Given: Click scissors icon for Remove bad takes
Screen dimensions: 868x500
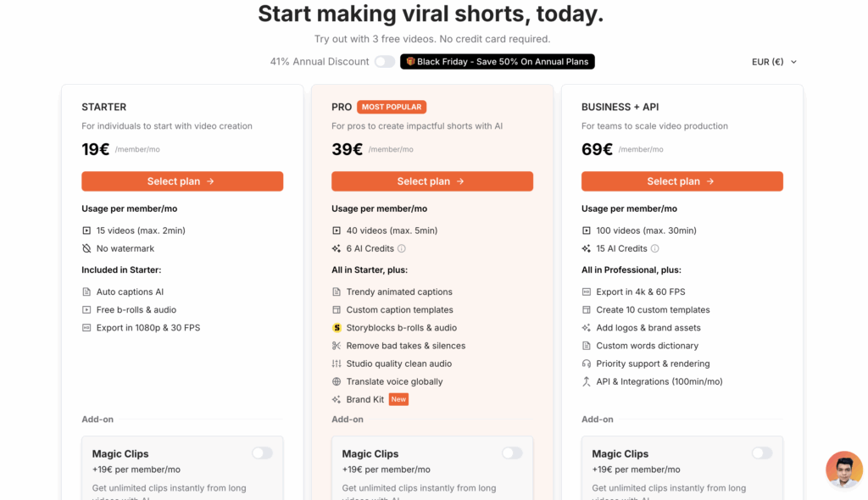Looking at the screenshot, I should point(337,346).
